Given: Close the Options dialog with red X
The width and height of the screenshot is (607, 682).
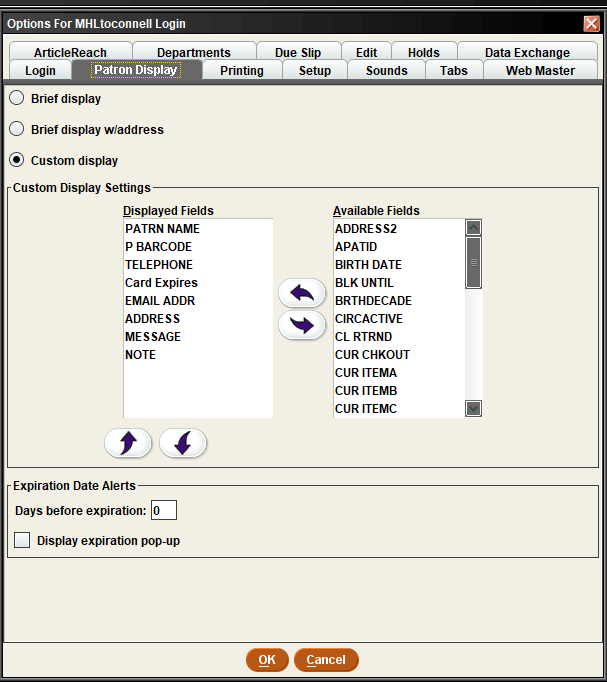Looking at the screenshot, I should (x=591, y=23).
